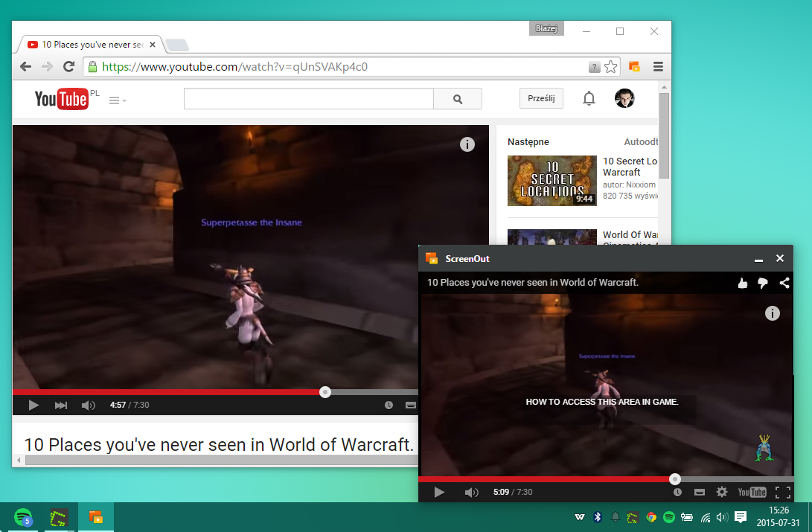Open the green maze app in the taskbar
812x532 pixels.
click(59, 517)
